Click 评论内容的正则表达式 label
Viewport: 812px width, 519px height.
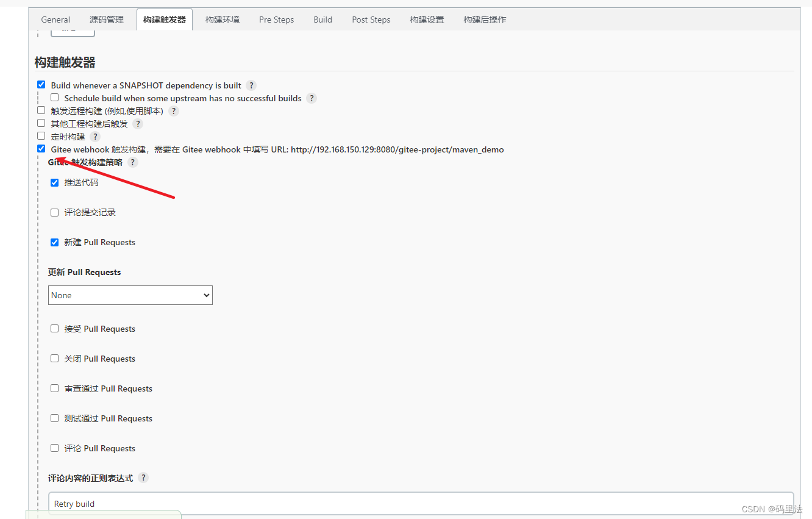(91, 478)
